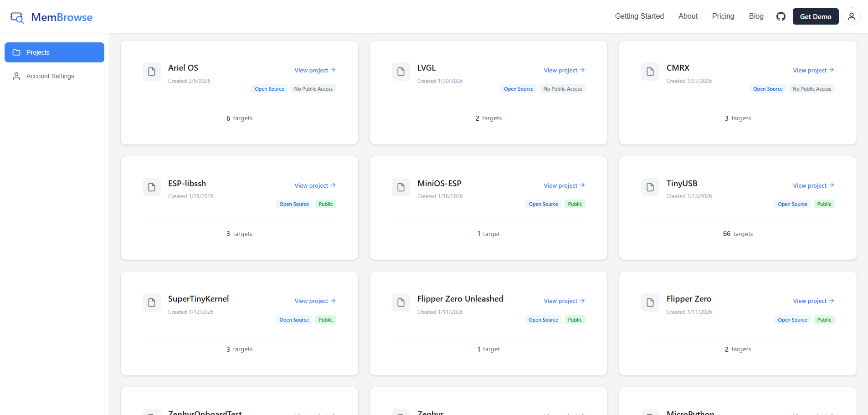Click the document icon on the Flipper Zero card
This screenshot has height=415, width=868.
[650, 302]
